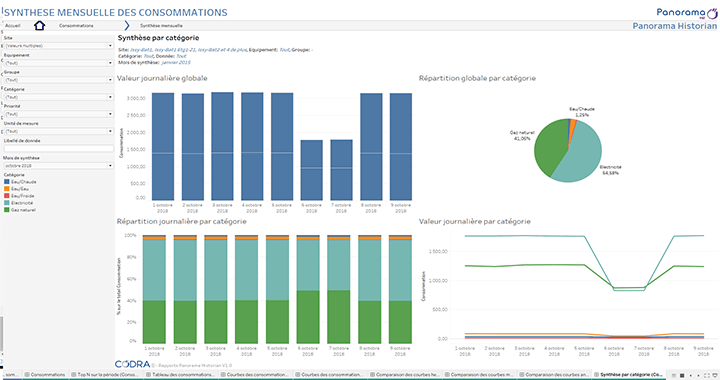The height and width of the screenshot is (380, 720).
Task: Open the Mois de synthèse dropdown (octobre 2018)
Action: click(58, 166)
